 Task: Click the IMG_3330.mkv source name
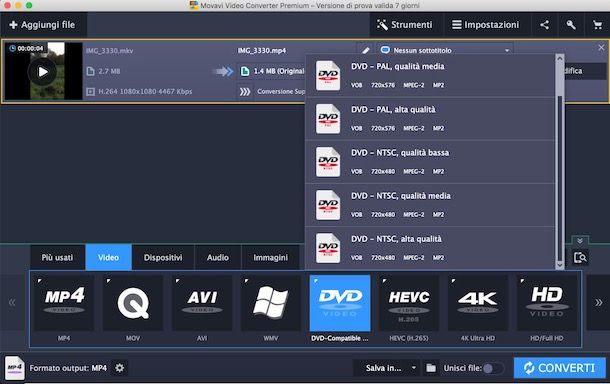110,51
